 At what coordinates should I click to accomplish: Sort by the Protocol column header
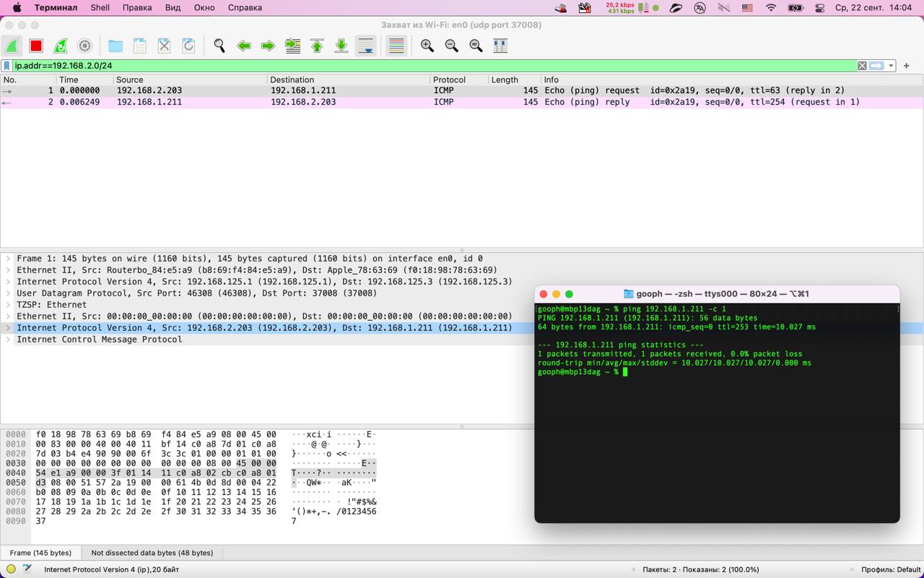[x=459, y=79]
